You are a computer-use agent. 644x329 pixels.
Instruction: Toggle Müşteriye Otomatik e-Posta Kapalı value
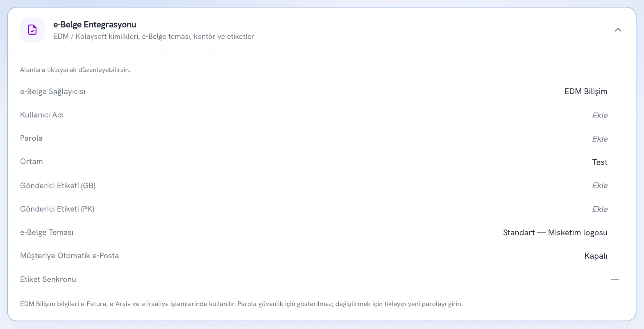596,256
